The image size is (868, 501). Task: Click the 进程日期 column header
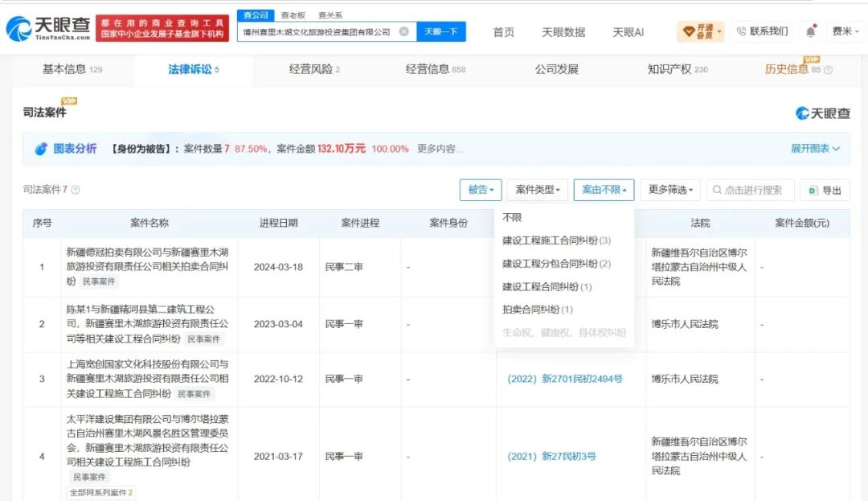pyautogui.click(x=278, y=223)
